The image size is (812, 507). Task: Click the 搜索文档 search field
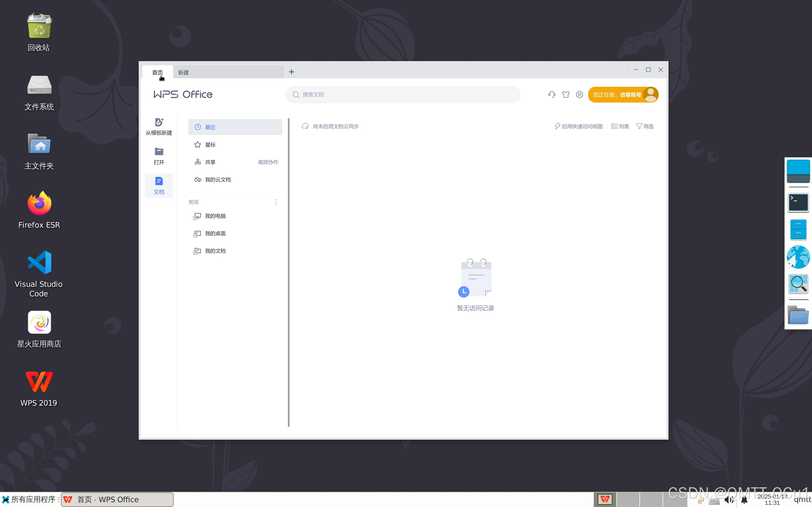403,95
